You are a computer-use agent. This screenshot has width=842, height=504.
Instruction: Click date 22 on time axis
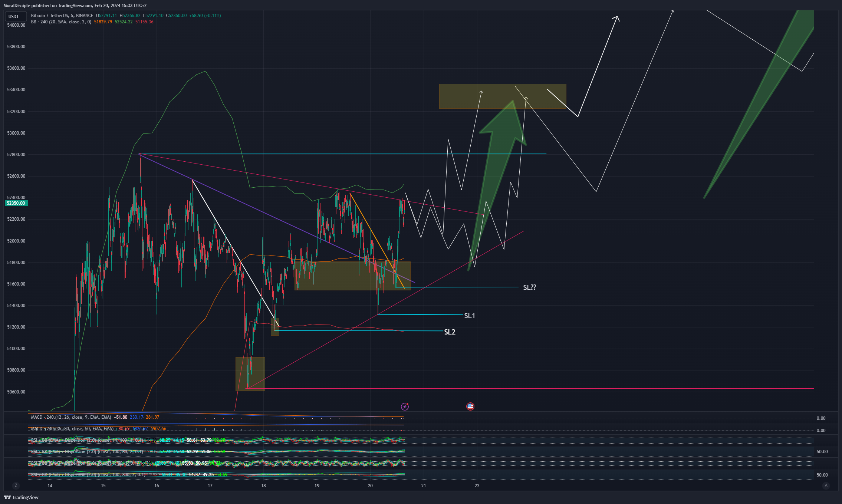click(x=477, y=486)
